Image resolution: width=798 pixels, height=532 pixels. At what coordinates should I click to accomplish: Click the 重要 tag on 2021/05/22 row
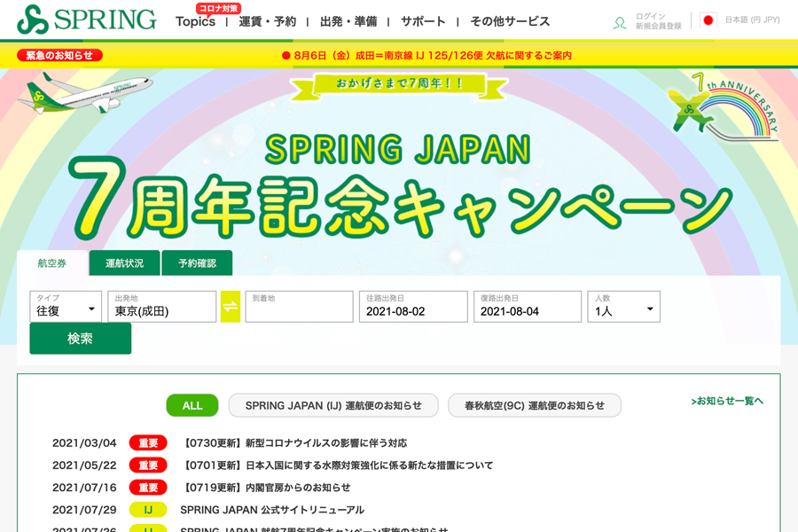tap(148, 465)
